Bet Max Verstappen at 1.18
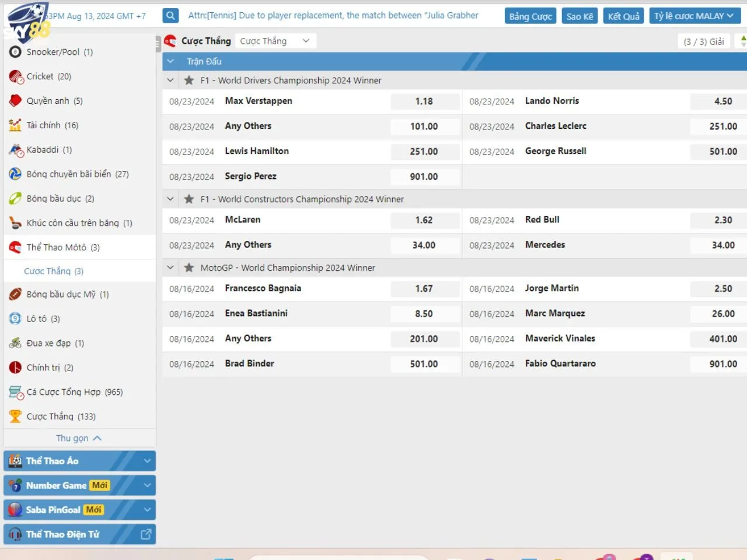 (x=424, y=101)
